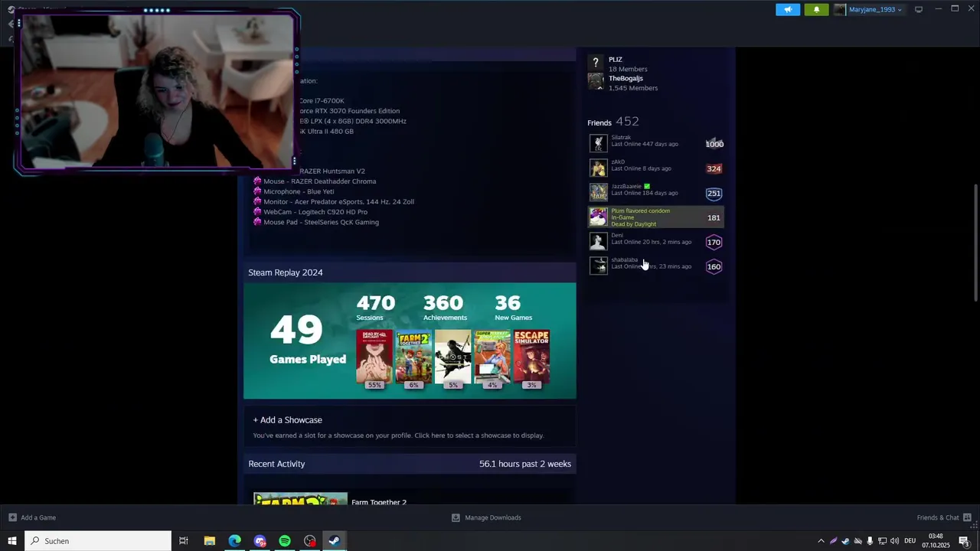The height and width of the screenshot is (551, 980).
Task: Click the level 181 badge
Action: pyautogui.click(x=714, y=217)
